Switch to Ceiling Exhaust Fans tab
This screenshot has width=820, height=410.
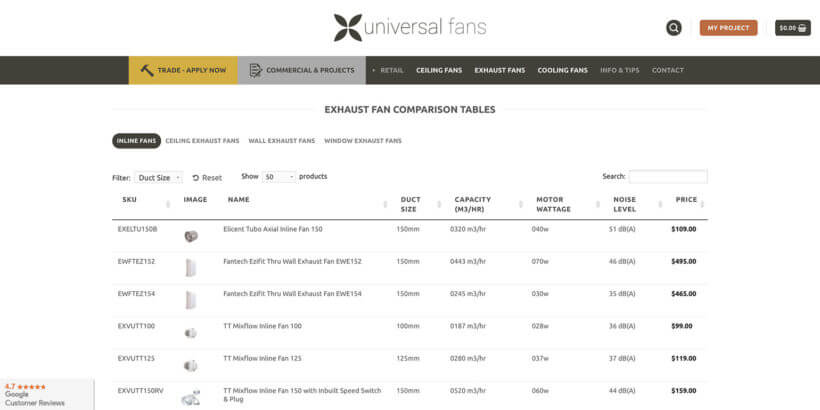pyautogui.click(x=202, y=141)
